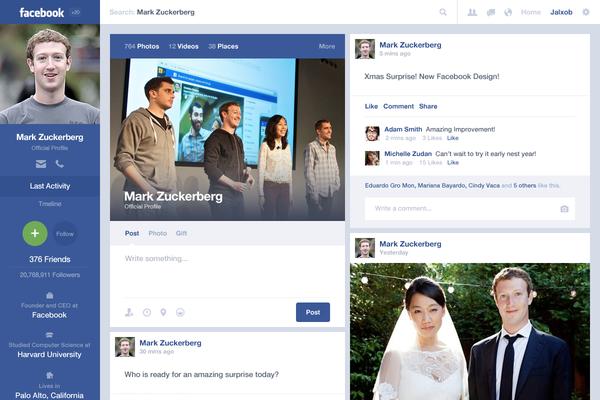This screenshot has height=400, width=600.
Task: Select Last Activity in sidebar
Action: click(50, 186)
